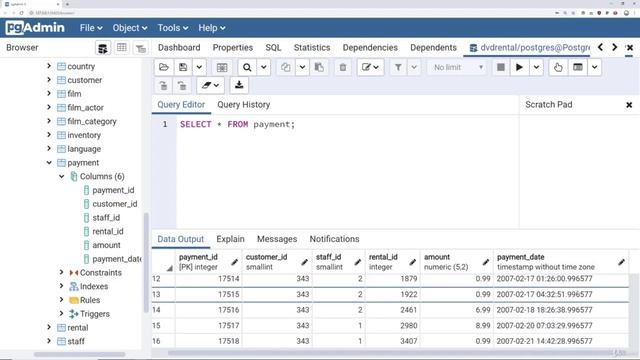Screen dimensions: 640x360
Task: Expand the Triggers node
Action: [x=62, y=313]
